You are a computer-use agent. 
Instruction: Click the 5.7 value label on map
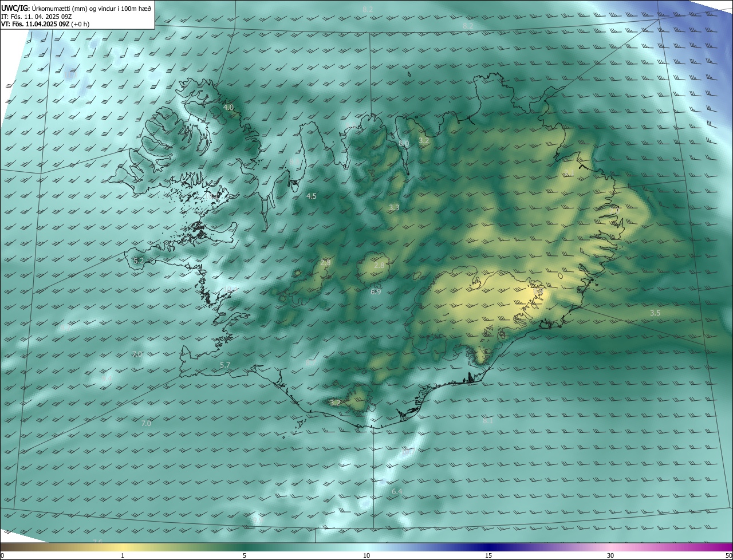[225, 365]
